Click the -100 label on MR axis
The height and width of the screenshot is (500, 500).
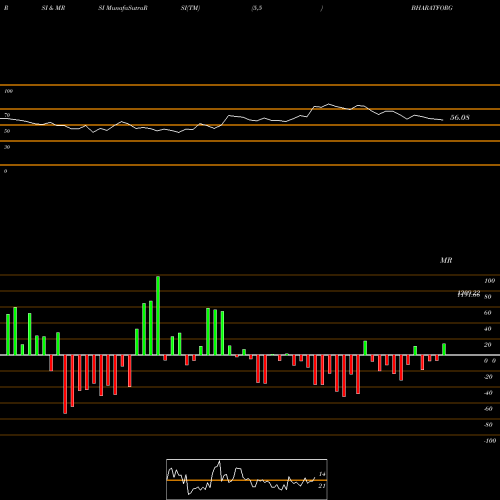[490, 441]
